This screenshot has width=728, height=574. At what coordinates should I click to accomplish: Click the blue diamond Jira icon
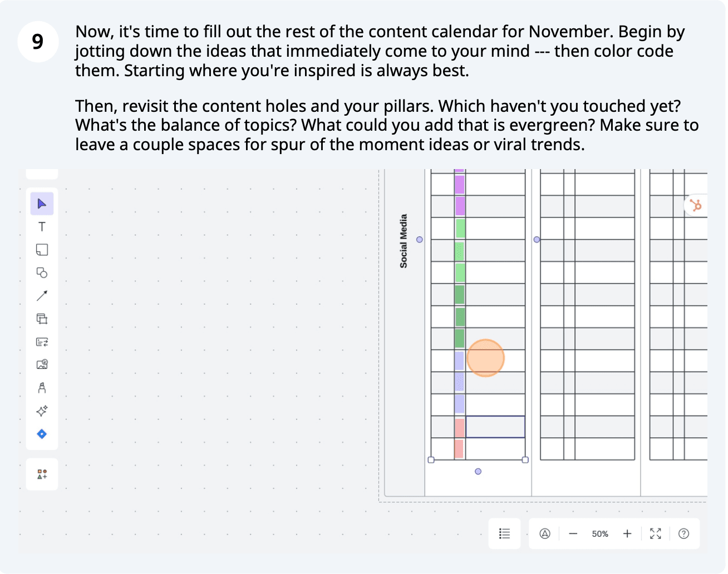click(42, 434)
